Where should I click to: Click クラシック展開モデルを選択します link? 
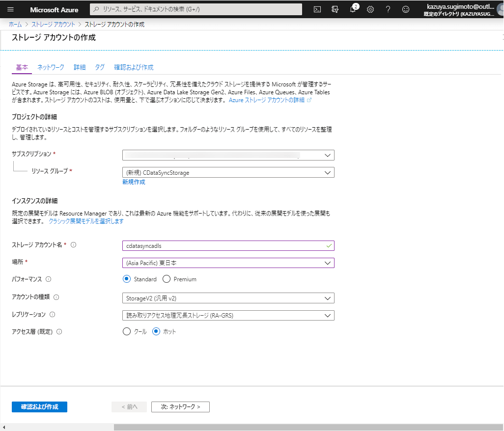[x=86, y=221]
